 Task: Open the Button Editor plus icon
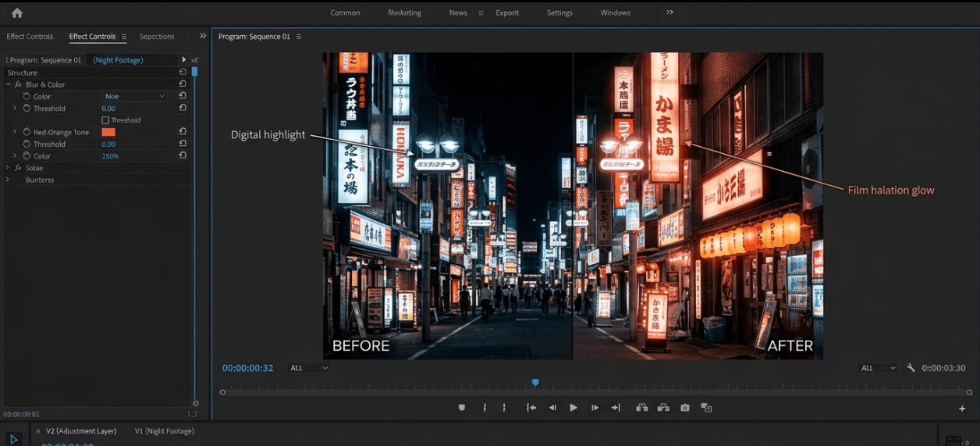tap(962, 409)
